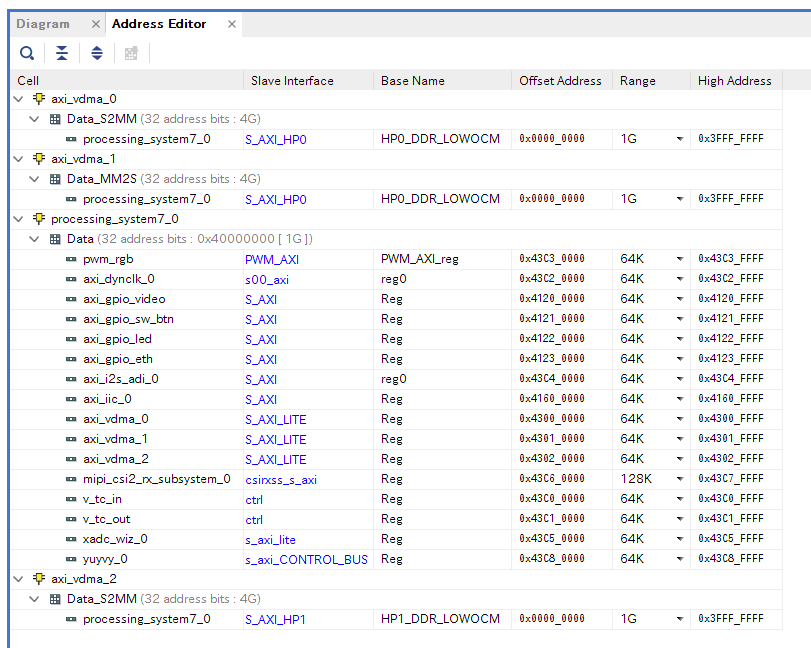
Task: Click the Slave Interface column header
Action: [x=308, y=81]
